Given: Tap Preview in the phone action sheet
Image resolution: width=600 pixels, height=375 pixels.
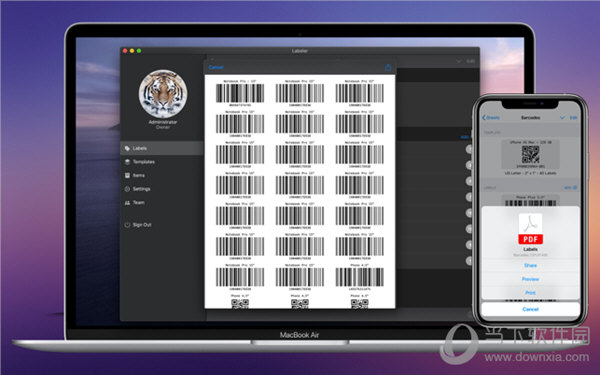Looking at the screenshot, I should (530, 279).
